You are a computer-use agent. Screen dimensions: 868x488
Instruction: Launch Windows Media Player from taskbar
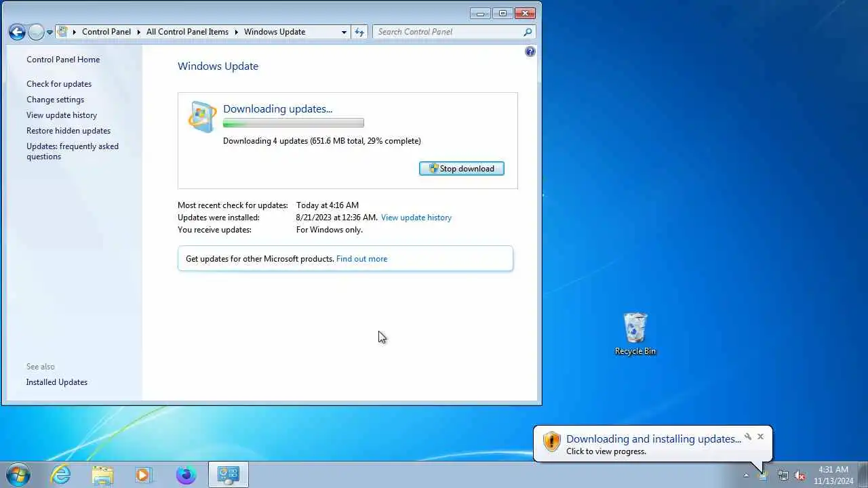coord(144,474)
